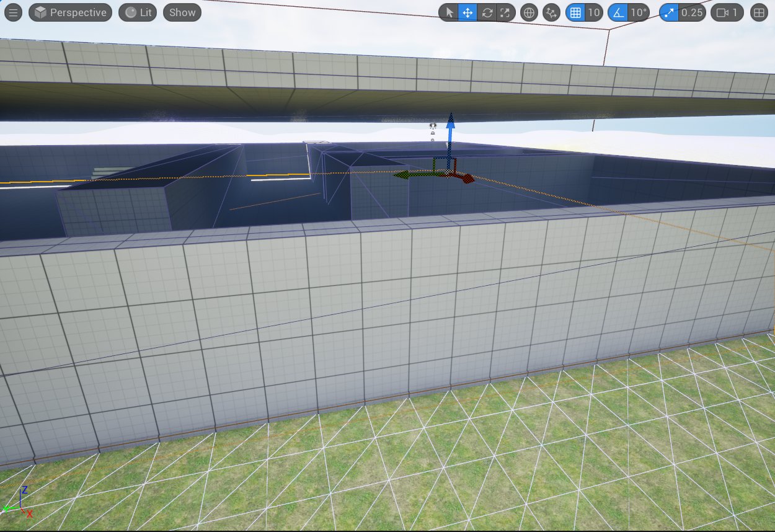This screenshot has width=775, height=532.
Task: Open scale snap value 0.25
Action: tap(691, 12)
